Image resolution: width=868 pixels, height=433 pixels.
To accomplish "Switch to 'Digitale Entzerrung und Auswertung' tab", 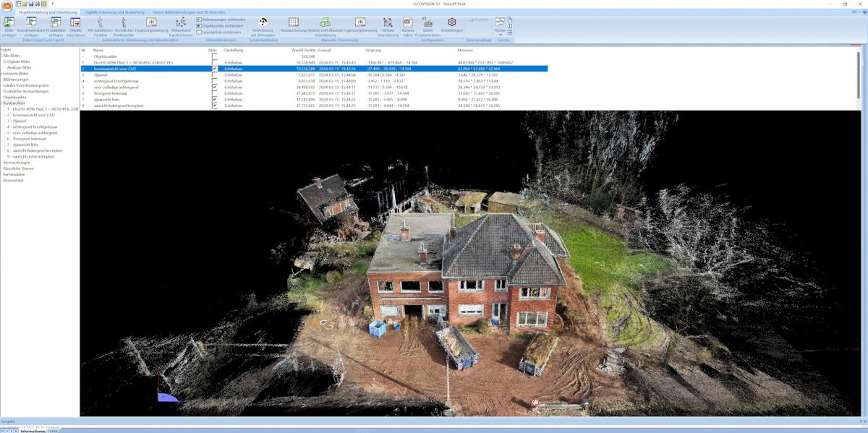I will coord(114,12).
